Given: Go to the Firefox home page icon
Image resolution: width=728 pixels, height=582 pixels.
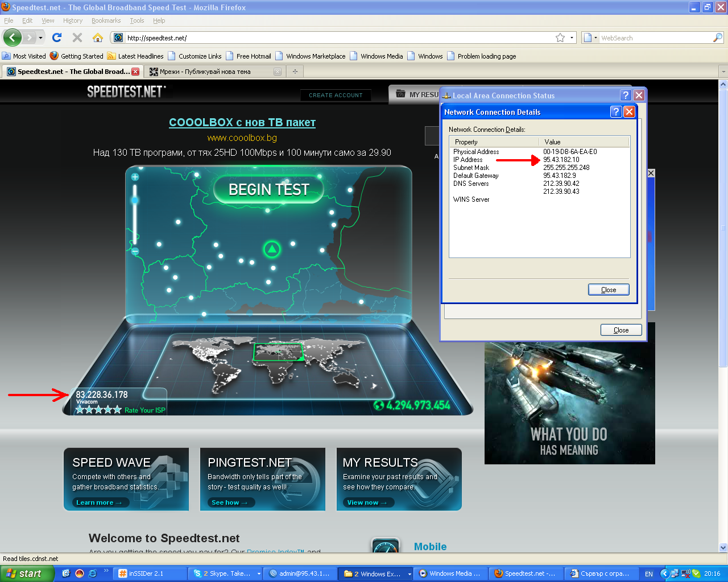Looking at the screenshot, I should (x=98, y=38).
